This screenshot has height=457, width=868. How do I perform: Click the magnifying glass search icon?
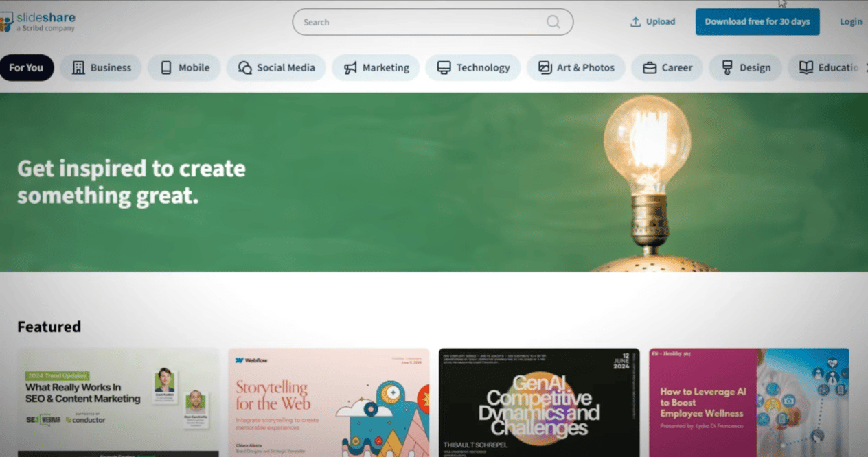553,22
